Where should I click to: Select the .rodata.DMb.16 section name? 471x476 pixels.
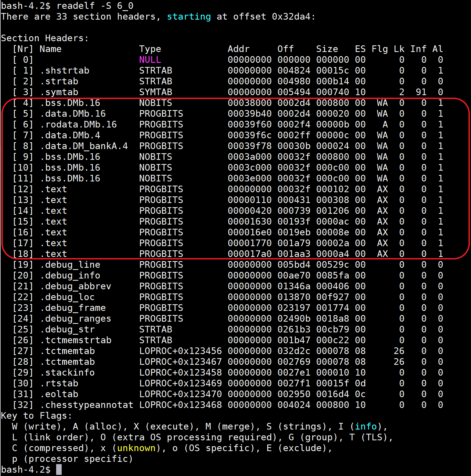[78, 124]
